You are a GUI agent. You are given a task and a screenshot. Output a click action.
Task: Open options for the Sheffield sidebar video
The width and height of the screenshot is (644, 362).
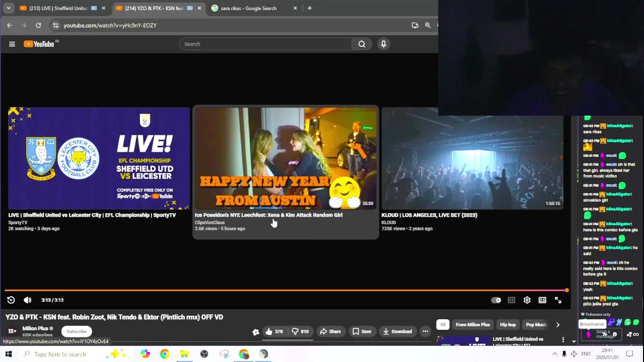563,340
